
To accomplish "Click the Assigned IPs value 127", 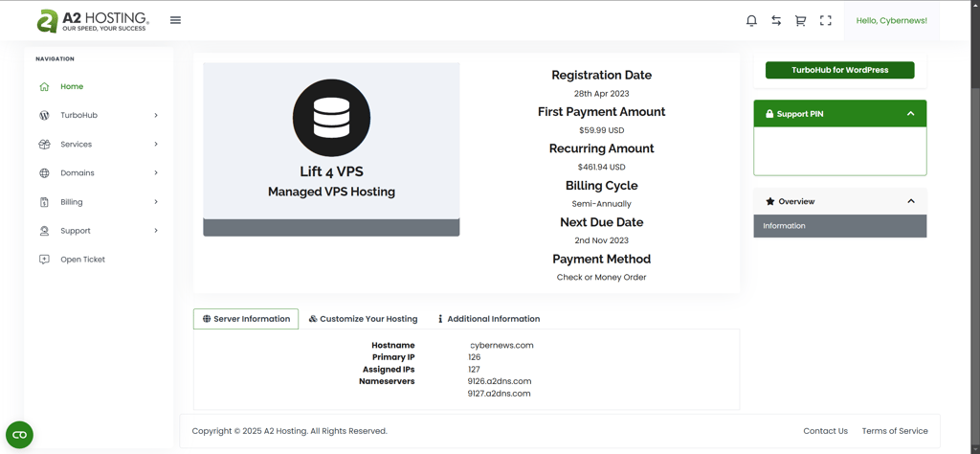I will (x=474, y=370).
